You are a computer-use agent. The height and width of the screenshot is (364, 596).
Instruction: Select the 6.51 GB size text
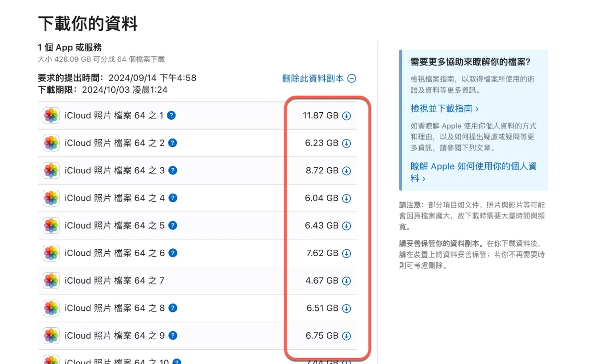(x=322, y=308)
